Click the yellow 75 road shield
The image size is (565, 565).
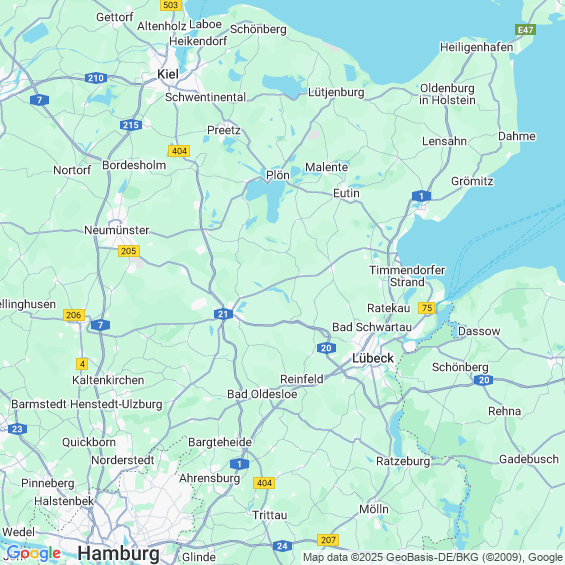(427, 308)
